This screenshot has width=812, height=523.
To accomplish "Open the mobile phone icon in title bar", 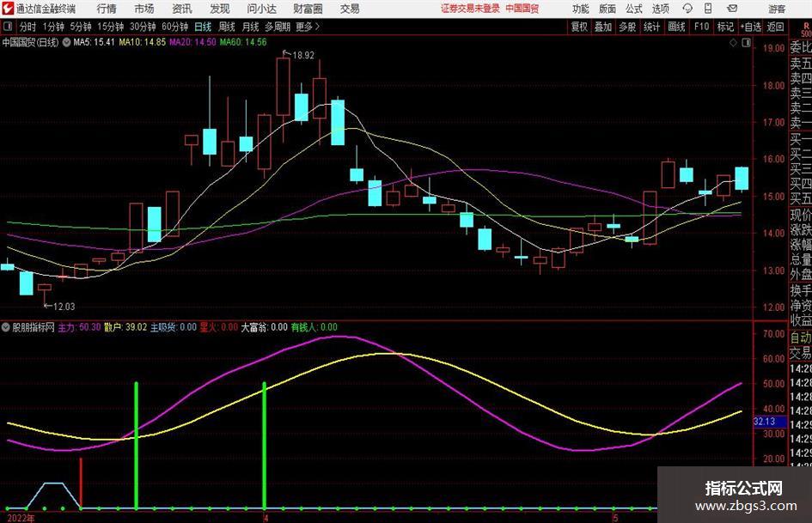I will pos(707,9).
